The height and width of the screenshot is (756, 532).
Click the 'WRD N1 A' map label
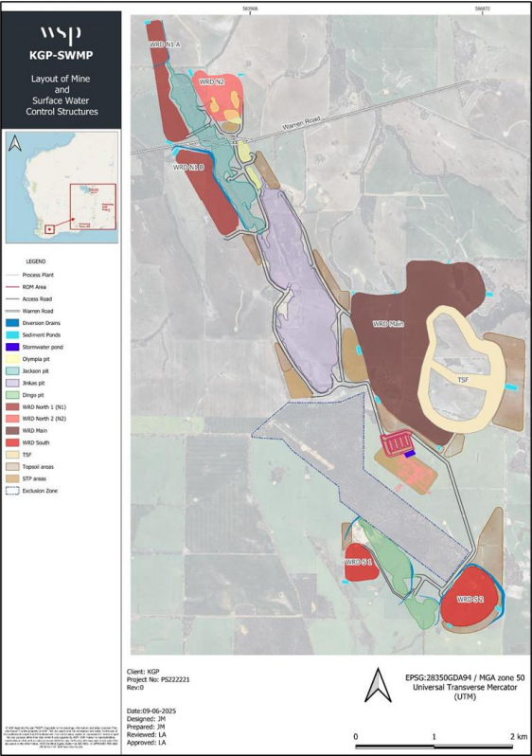(165, 45)
